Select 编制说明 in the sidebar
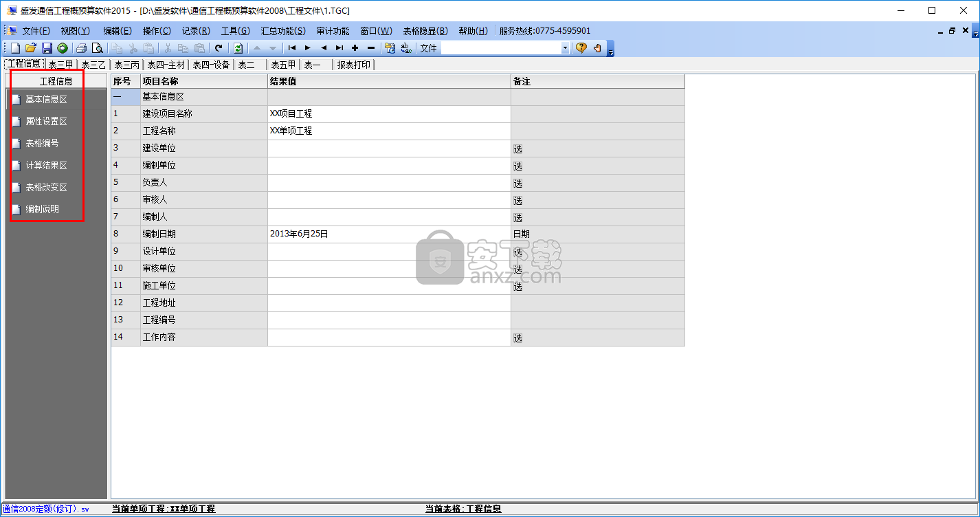Viewport: 980px width, 517px height. coord(42,210)
